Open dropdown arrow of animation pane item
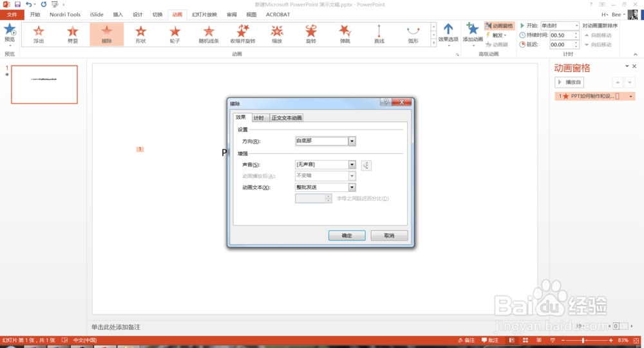This screenshot has height=348, width=644. point(631,97)
